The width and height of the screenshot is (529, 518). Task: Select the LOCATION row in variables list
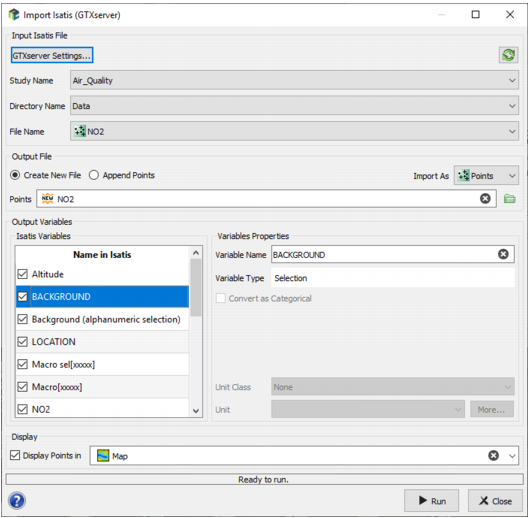point(103,342)
